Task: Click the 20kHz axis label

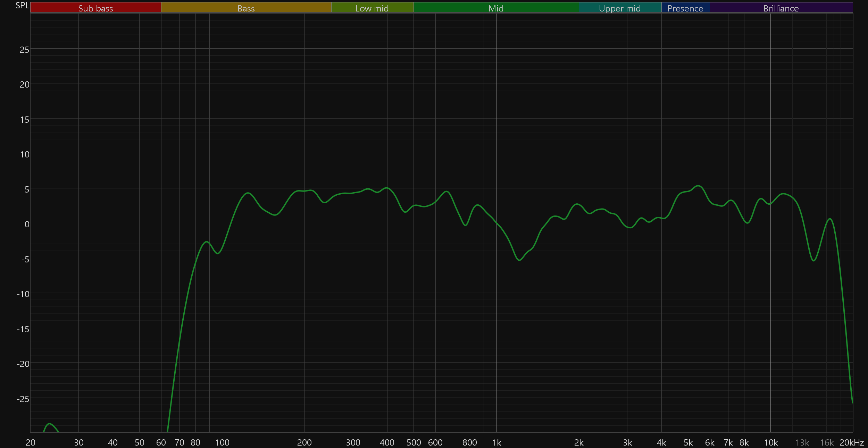Action: [x=851, y=442]
